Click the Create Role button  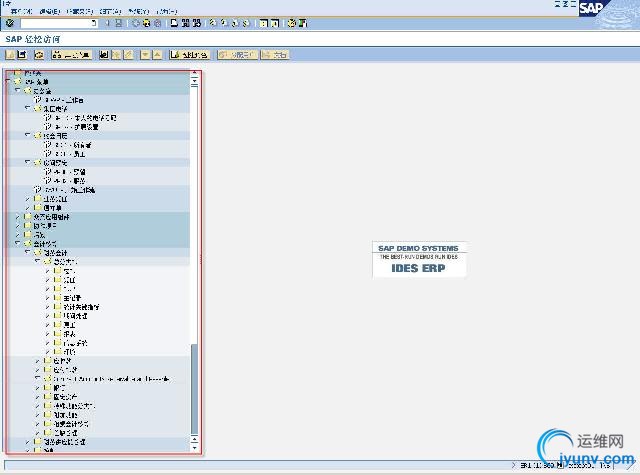[190, 54]
